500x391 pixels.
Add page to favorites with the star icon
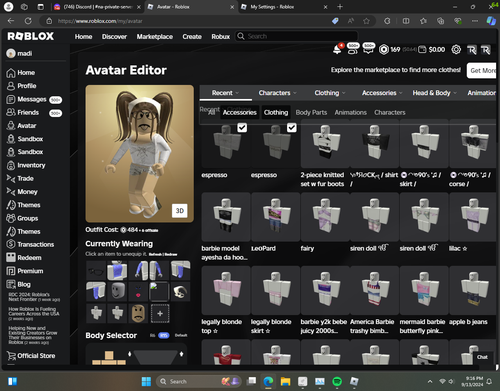coord(366,21)
